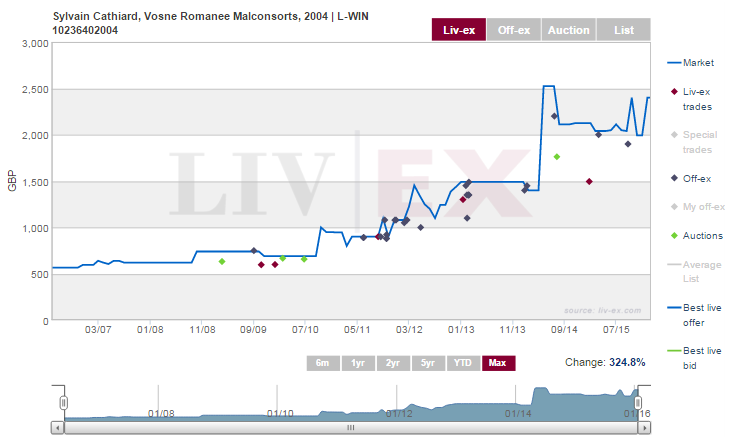Image resolution: width=731 pixels, height=437 pixels.
Task: Click the navigator scrollbar right arrow
Action: 644,427
